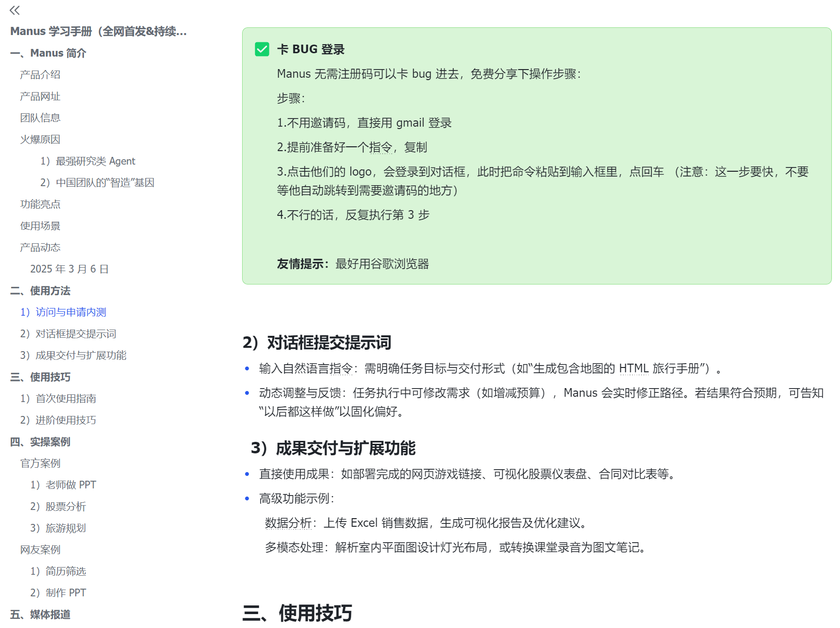Expand the 二、使用方法 outline section
Viewport: 840px width, 628px height.
click(41, 291)
